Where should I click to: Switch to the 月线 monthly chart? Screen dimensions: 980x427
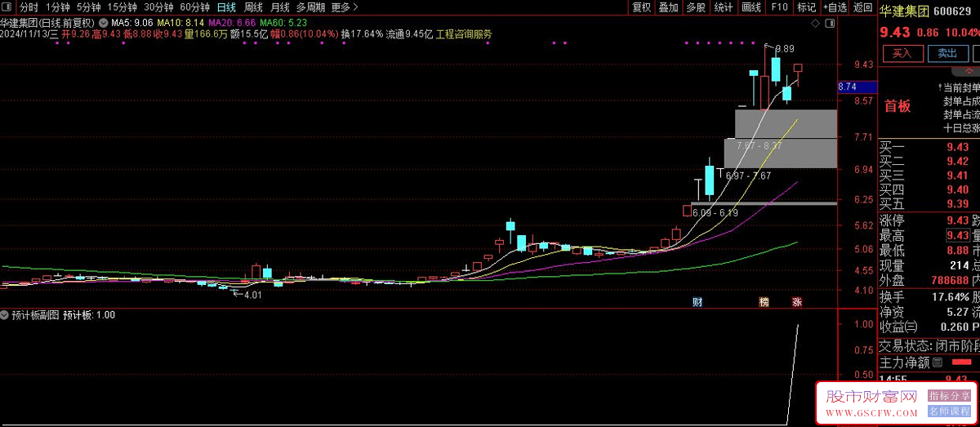280,7
